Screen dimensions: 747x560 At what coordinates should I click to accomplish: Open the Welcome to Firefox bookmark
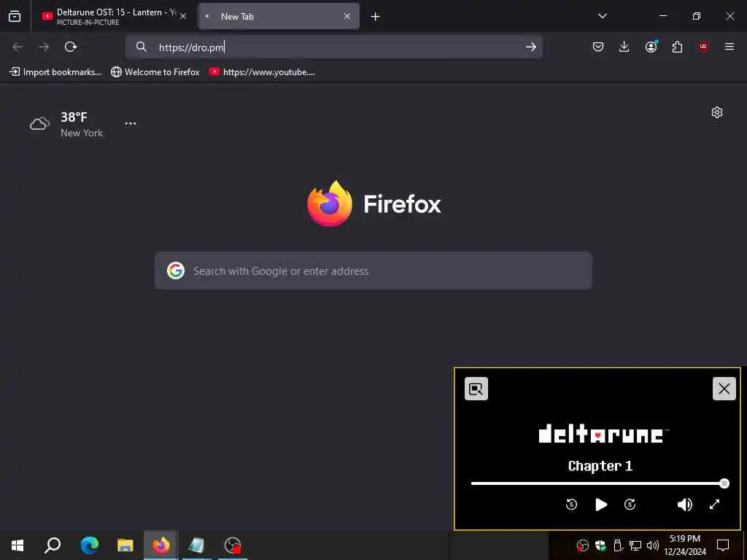pyautogui.click(x=155, y=72)
